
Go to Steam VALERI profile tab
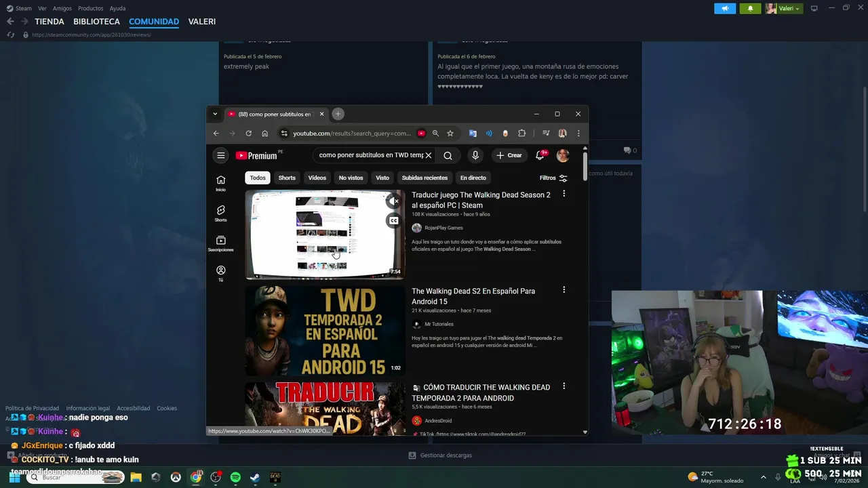pyautogui.click(x=202, y=22)
